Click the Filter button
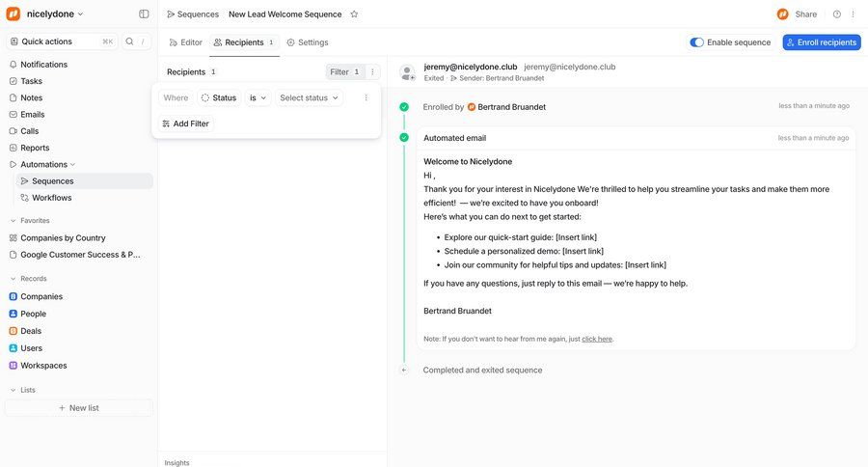The image size is (868, 467). (345, 72)
